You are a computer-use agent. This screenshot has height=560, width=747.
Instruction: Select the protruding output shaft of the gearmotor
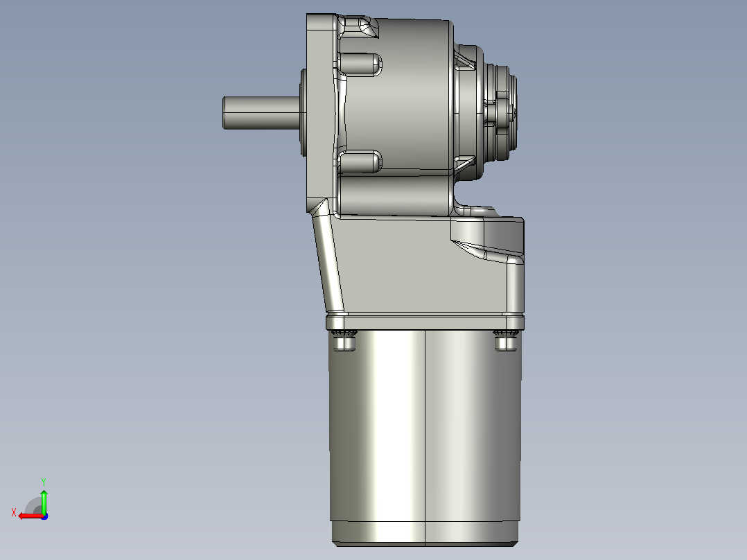click(261, 113)
